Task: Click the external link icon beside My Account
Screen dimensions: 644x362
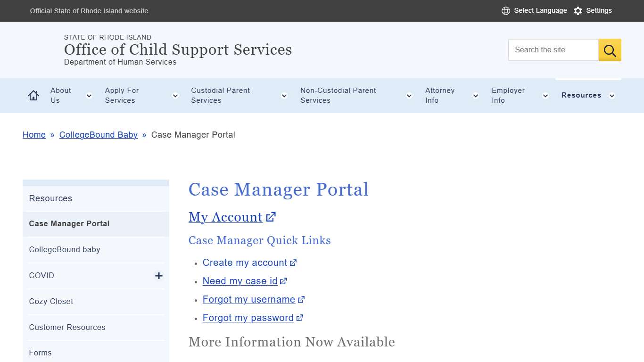Action: pyautogui.click(x=271, y=216)
